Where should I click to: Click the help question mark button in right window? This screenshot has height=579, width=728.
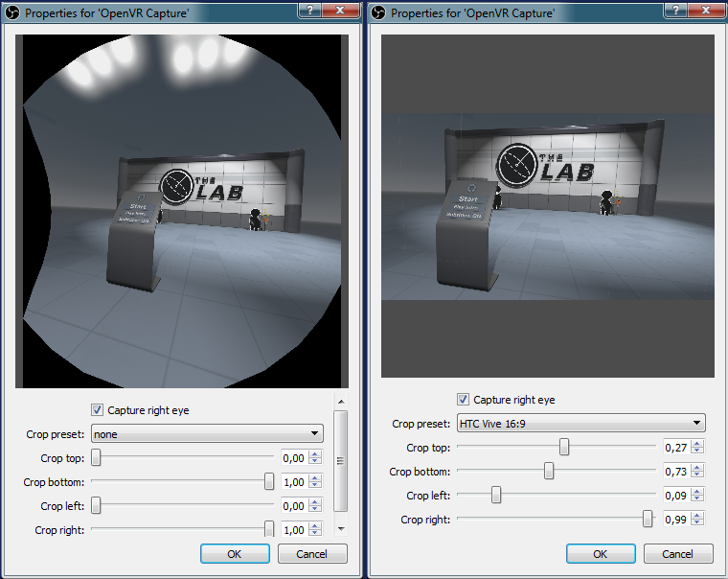(x=675, y=10)
